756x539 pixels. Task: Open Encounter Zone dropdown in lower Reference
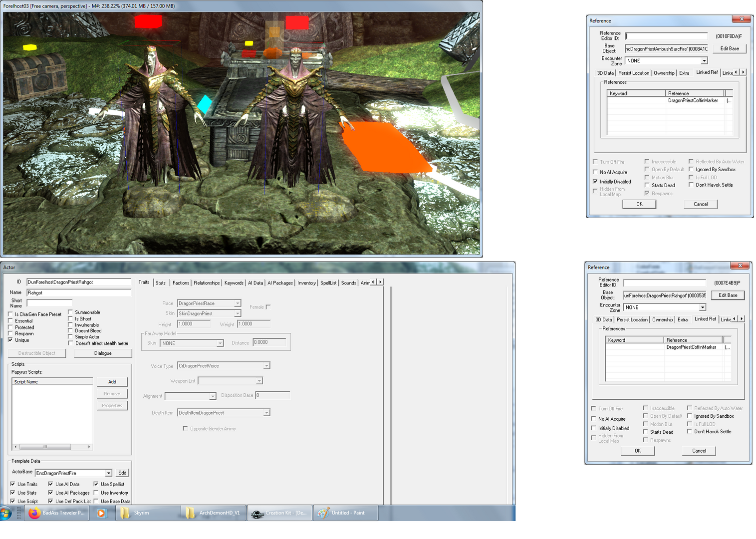(x=703, y=307)
